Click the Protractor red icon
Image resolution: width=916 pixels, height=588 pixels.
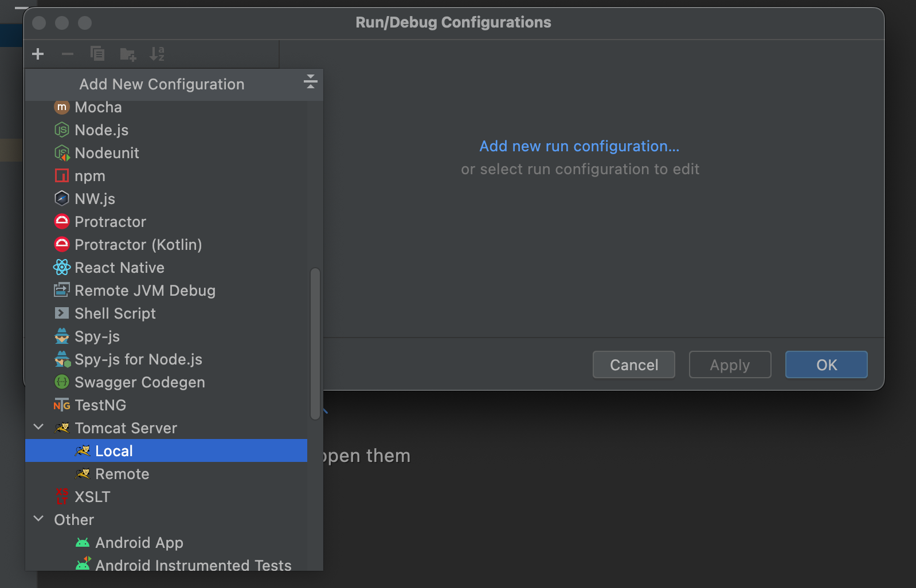[62, 222]
